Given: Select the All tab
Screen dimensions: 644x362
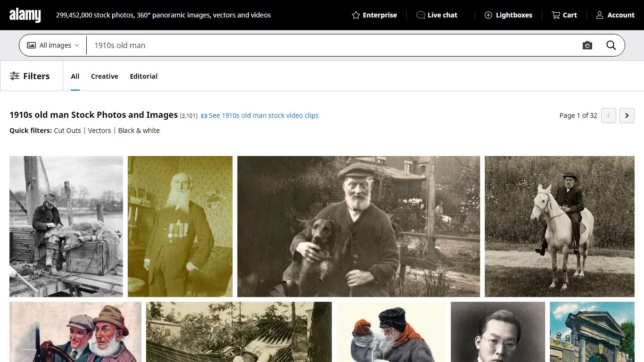Looking at the screenshot, I should (75, 76).
